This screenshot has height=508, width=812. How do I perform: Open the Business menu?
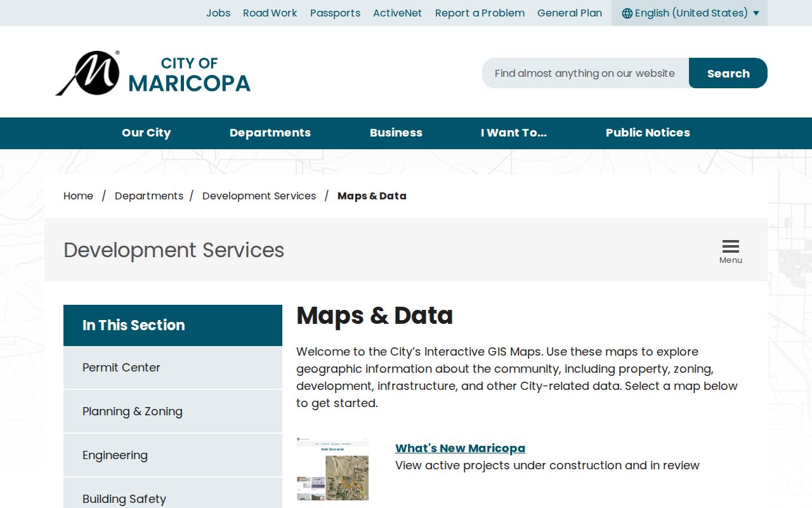pos(396,133)
